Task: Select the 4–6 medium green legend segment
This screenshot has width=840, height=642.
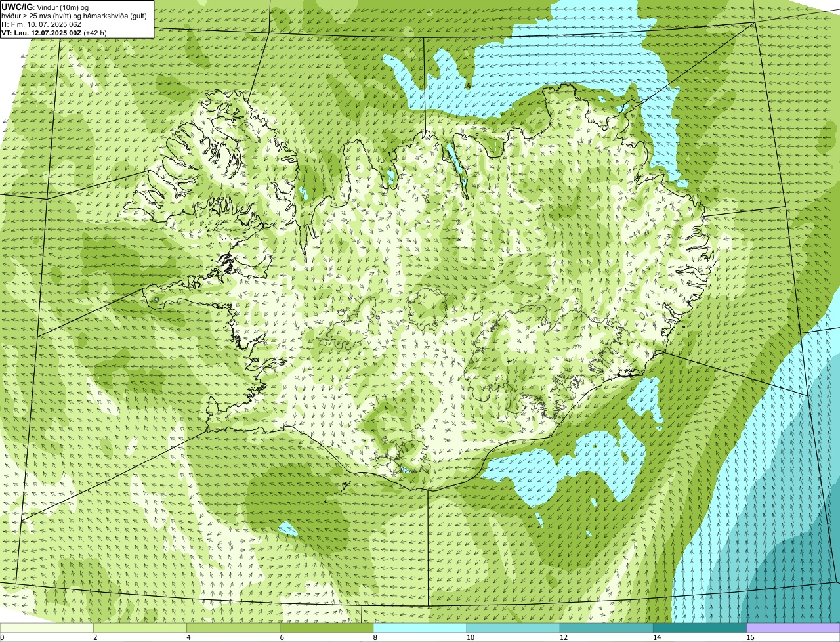Action: (x=233, y=628)
